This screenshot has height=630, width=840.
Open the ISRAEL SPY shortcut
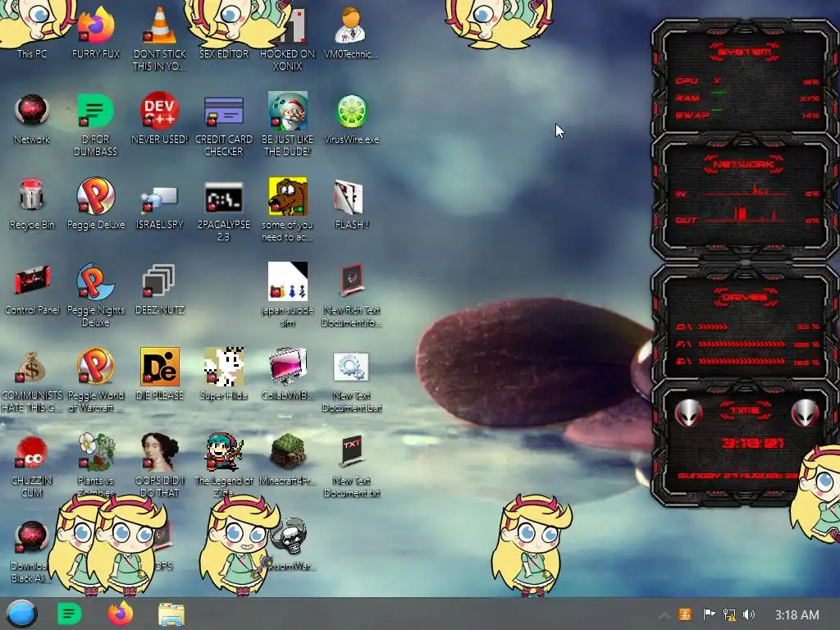(x=160, y=199)
